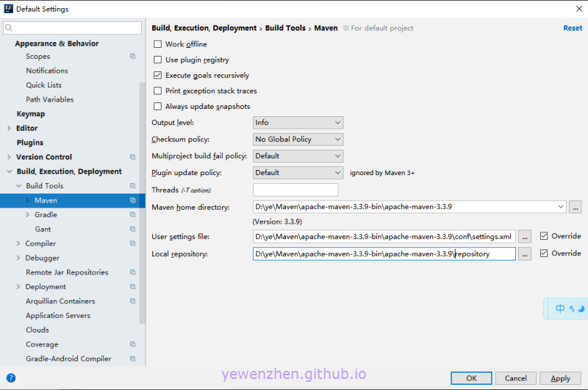588x390 pixels.
Task: Open Remote Jar Repositories settings page
Action: (67, 272)
